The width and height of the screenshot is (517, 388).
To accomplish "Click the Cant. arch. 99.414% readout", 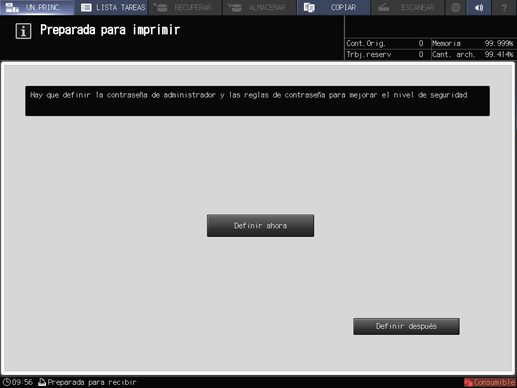I will pos(473,55).
